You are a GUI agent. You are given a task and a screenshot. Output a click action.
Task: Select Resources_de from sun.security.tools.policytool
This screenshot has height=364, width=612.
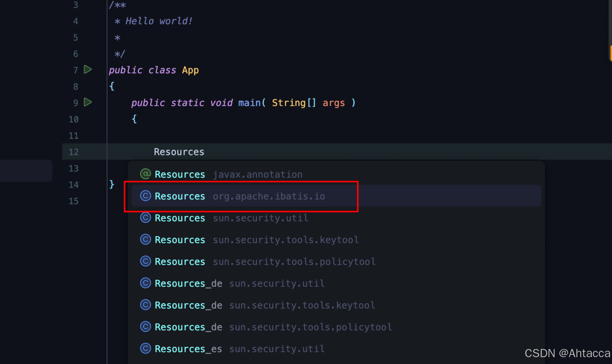336,327
